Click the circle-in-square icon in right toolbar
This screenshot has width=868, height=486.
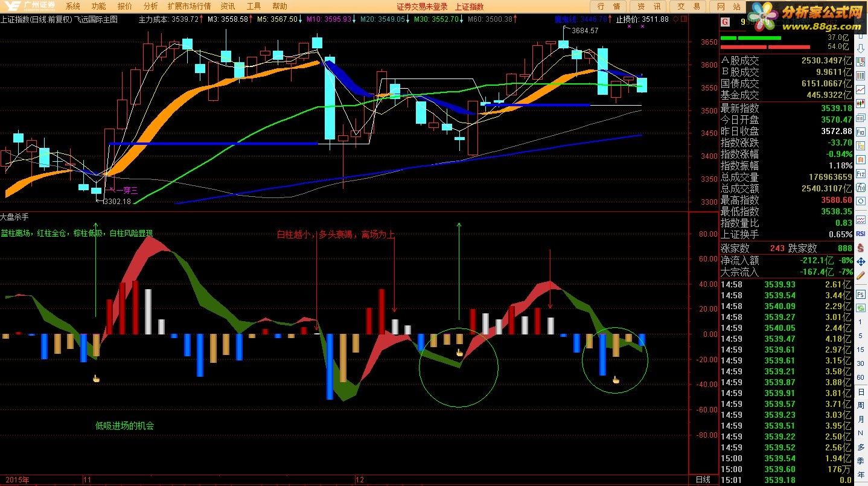point(861,201)
